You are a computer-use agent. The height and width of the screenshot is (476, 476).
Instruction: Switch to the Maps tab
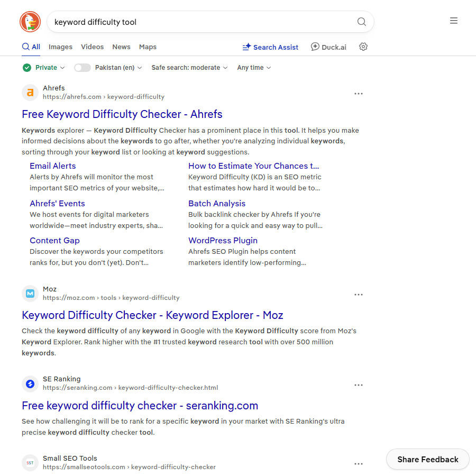pyautogui.click(x=148, y=47)
